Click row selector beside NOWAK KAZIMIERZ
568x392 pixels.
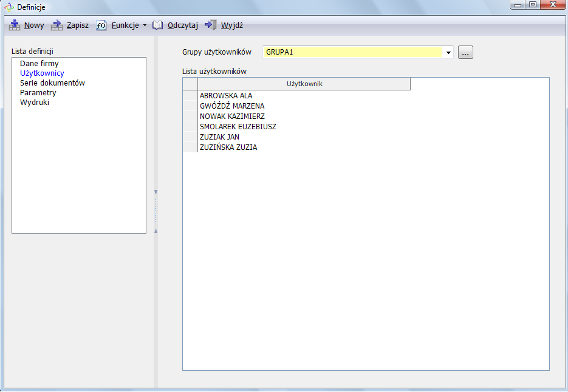click(x=190, y=116)
